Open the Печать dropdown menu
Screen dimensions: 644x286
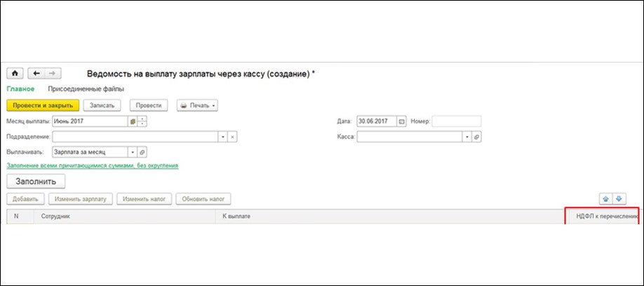[197, 105]
